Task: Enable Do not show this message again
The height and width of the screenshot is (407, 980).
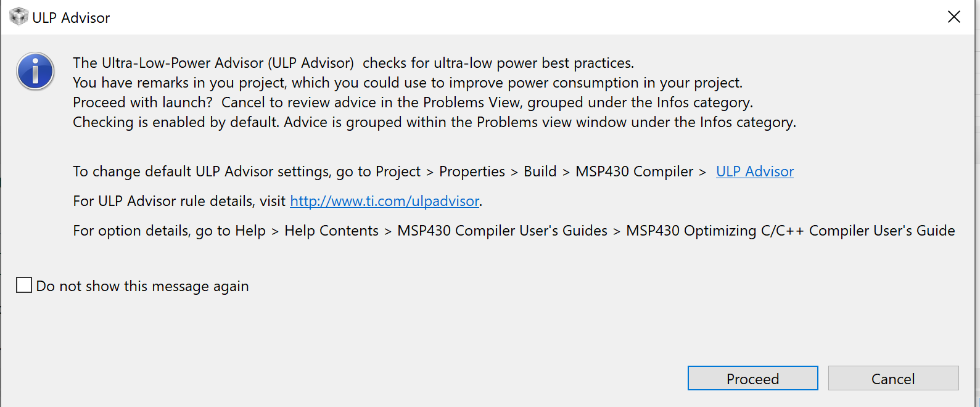Action: pos(24,286)
